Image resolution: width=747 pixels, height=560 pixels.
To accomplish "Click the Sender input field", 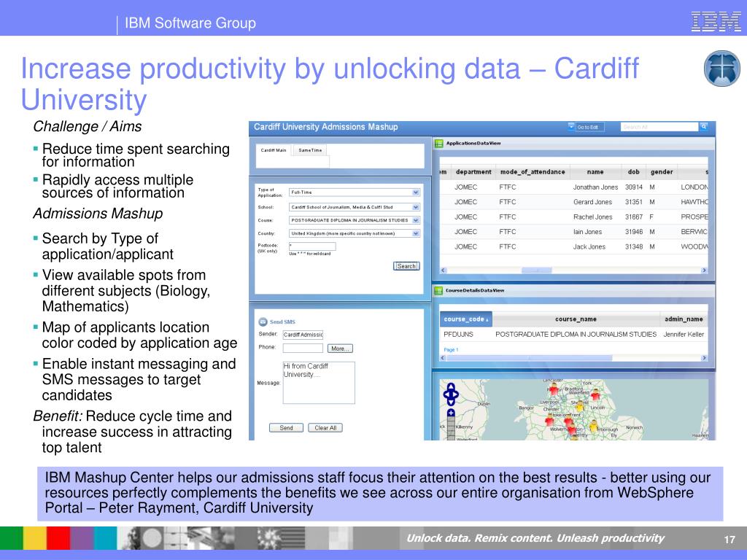I will click(x=303, y=335).
